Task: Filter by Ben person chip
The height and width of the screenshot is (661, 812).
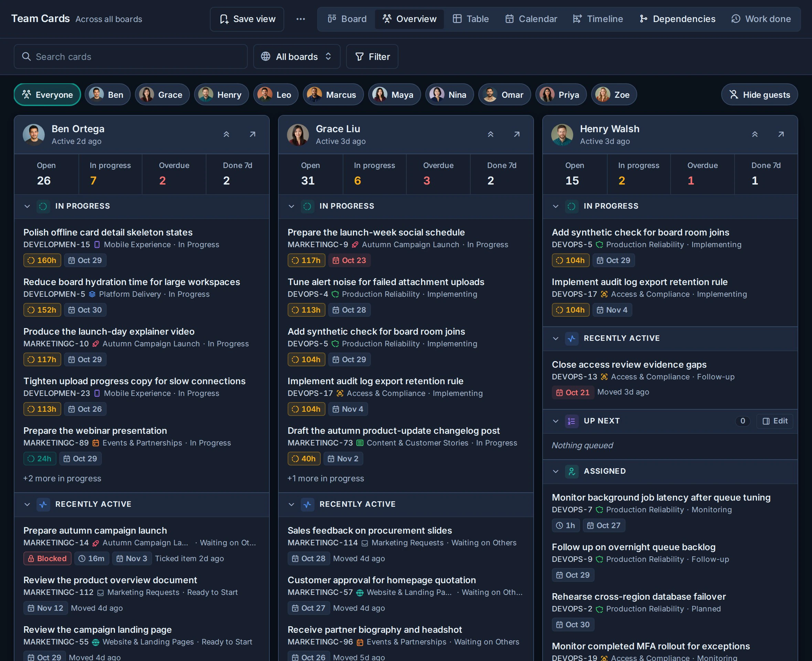Action: tap(108, 95)
